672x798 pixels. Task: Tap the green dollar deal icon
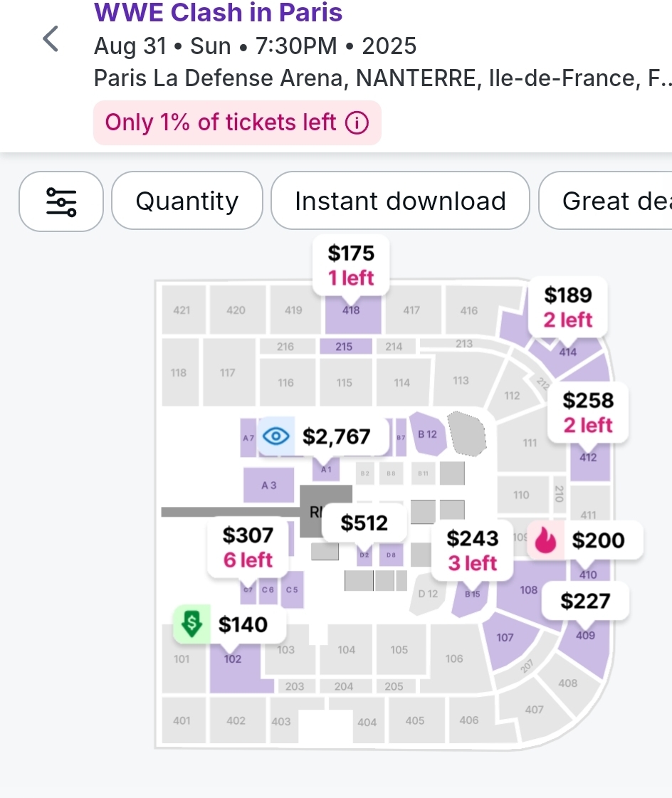click(191, 624)
